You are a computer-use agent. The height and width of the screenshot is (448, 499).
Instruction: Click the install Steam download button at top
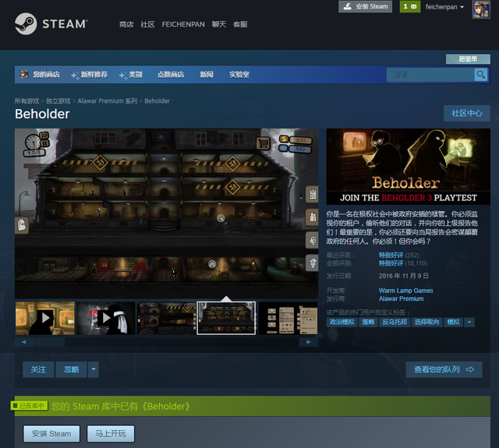366,7
